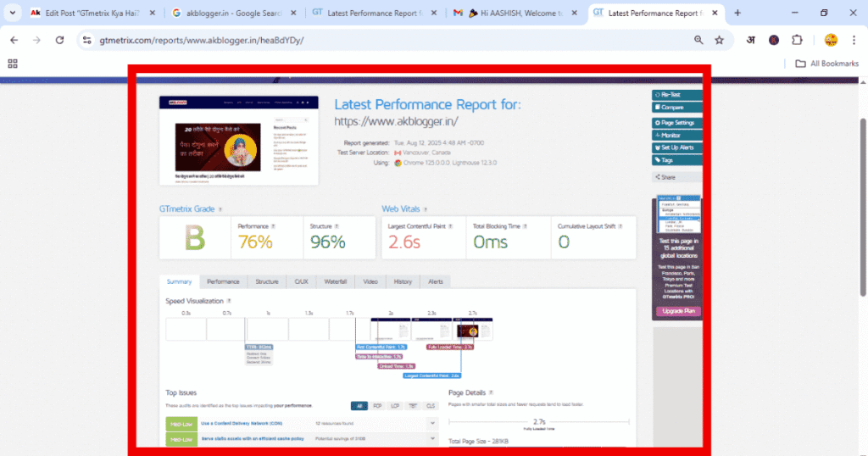This screenshot has height=456, width=868.
Task: Click the Structure score help icon
Action: pos(337,226)
